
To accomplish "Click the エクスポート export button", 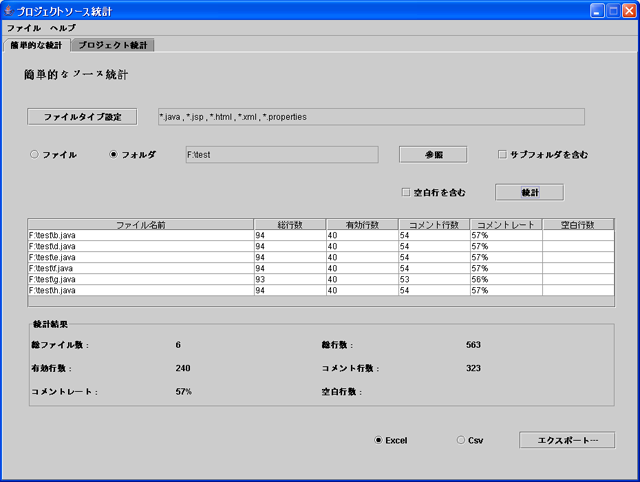I will pos(566,440).
